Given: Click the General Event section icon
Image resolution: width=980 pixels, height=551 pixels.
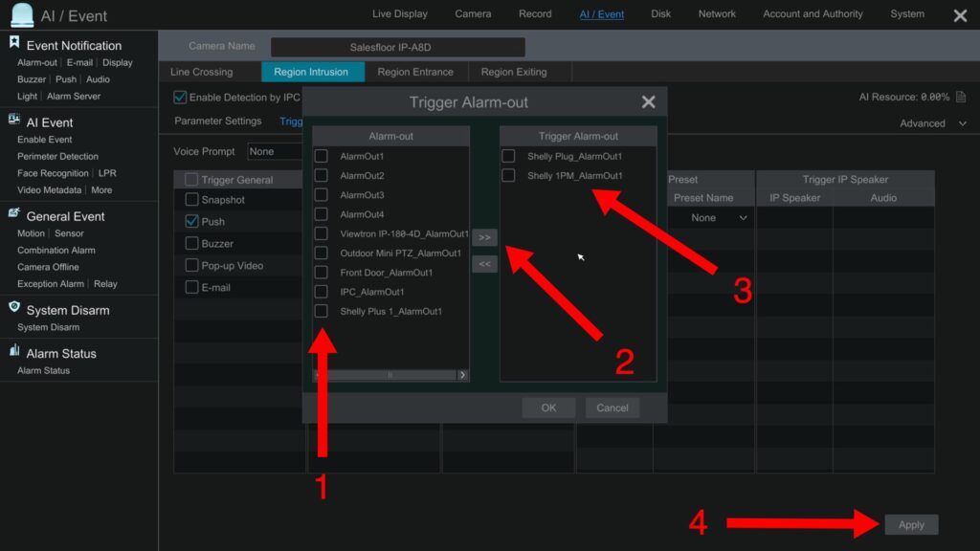Looking at the screenshot, I should point(13,213).
